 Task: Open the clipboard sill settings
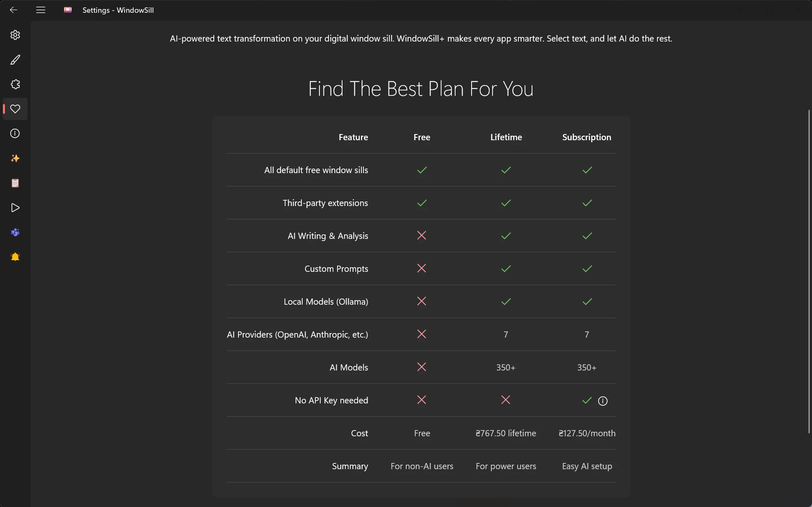point(15,183)
